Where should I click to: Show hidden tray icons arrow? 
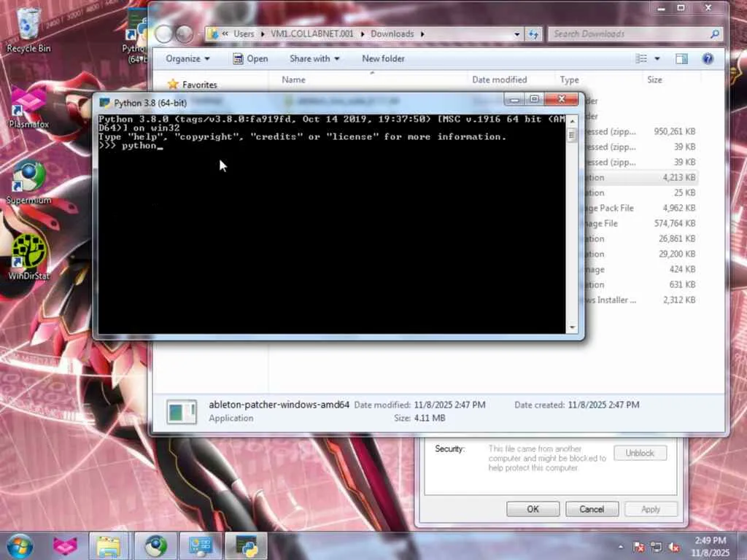coord(620,547)
